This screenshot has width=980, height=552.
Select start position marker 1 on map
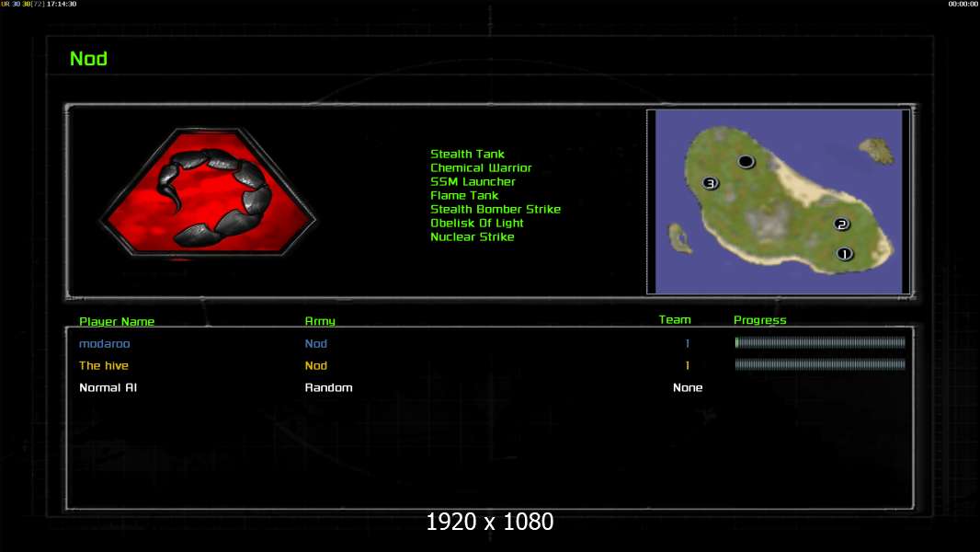[x=844, y=254]
